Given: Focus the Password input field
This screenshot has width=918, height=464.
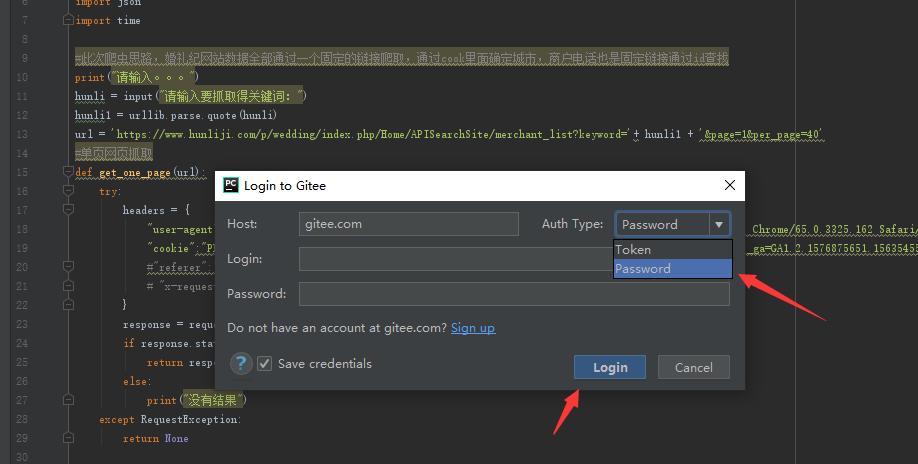Looking at the screenshot, I should [514, 294].
